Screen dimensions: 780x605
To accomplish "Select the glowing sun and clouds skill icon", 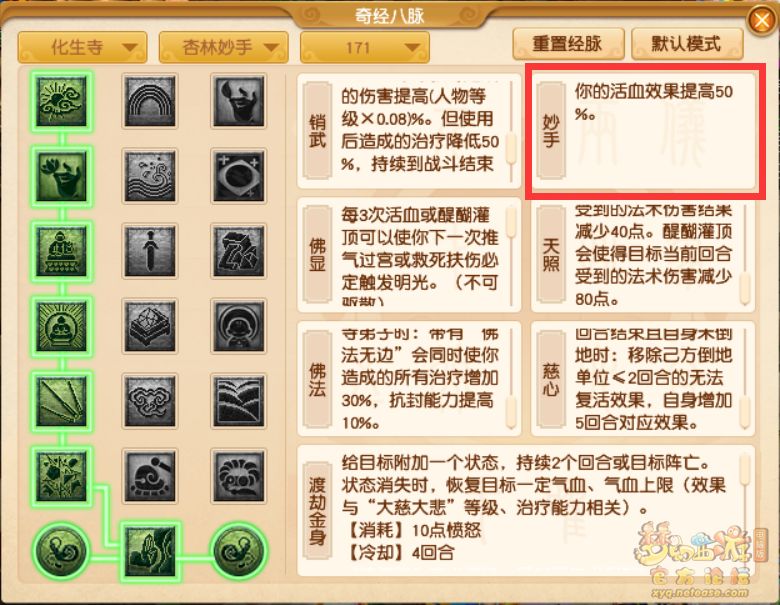I will (62, 101).
